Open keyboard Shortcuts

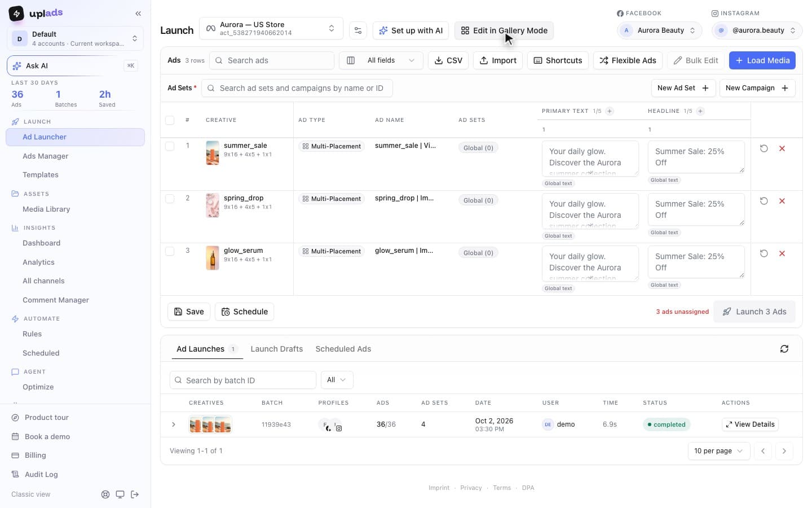click(x=558, y=60)
